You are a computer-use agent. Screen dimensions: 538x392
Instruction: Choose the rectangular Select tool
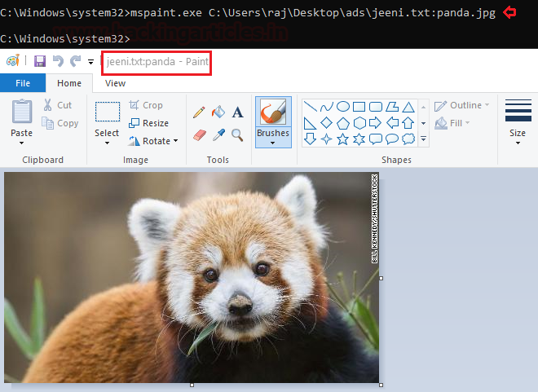(108, 112)
